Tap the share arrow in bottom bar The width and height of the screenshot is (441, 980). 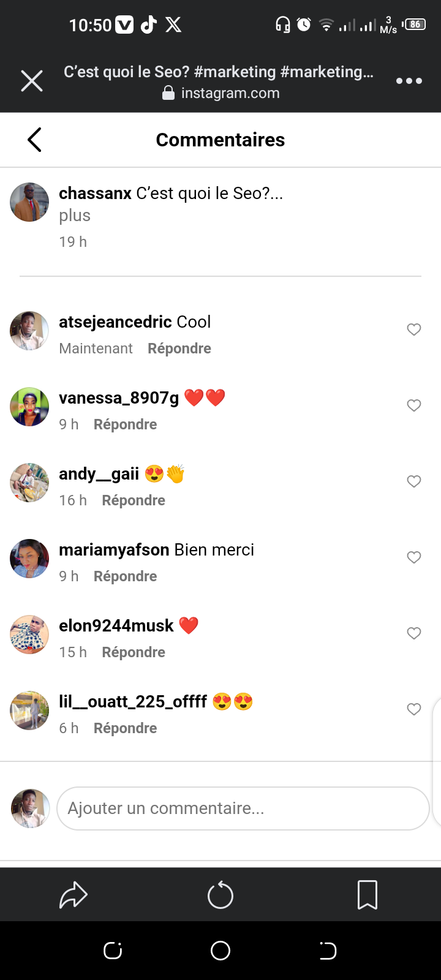tap(73, 895)
